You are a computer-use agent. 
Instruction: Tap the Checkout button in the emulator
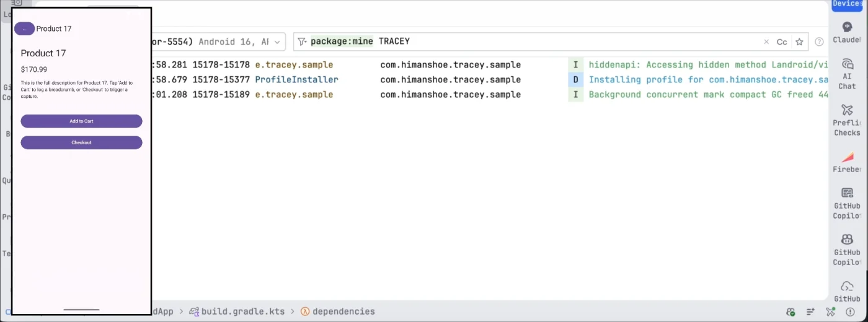81,142
